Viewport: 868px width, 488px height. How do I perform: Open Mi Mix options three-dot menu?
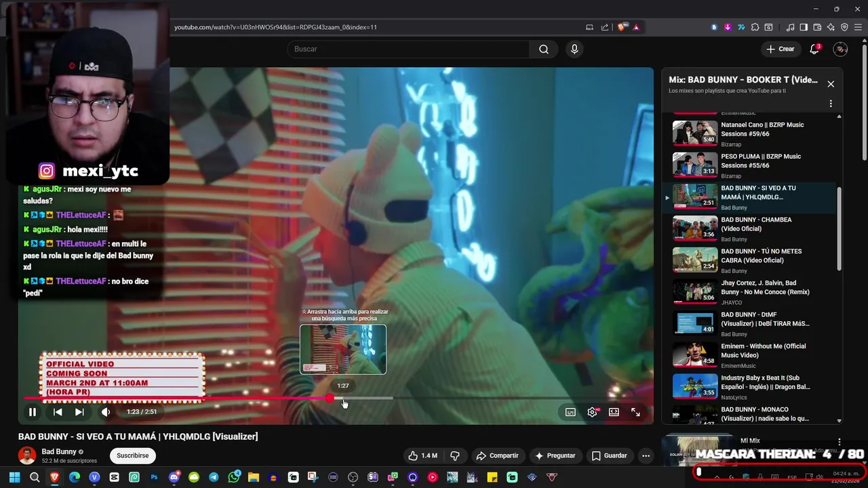pyautogui.click(x=840, y=441)
